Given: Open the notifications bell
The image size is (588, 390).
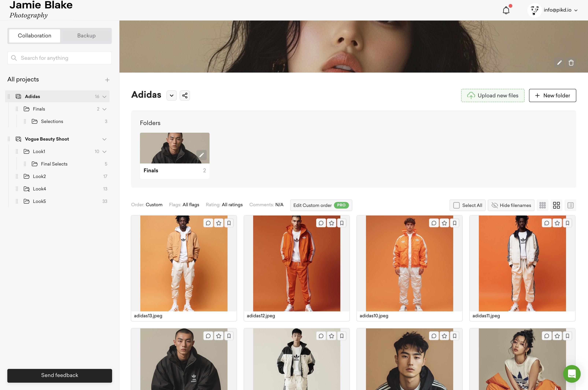Looking at the screenshot, I should coord(506,10).
